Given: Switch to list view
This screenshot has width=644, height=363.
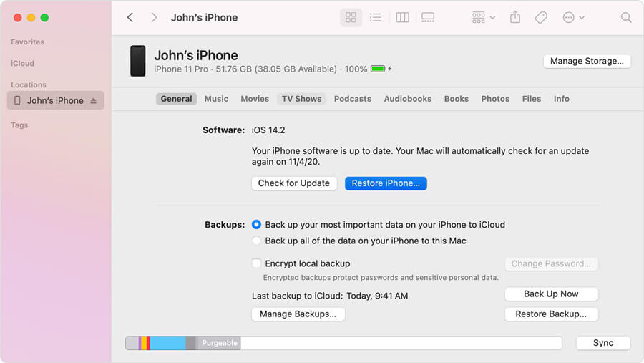Looking at the screenshot, I should click(375, 18).
